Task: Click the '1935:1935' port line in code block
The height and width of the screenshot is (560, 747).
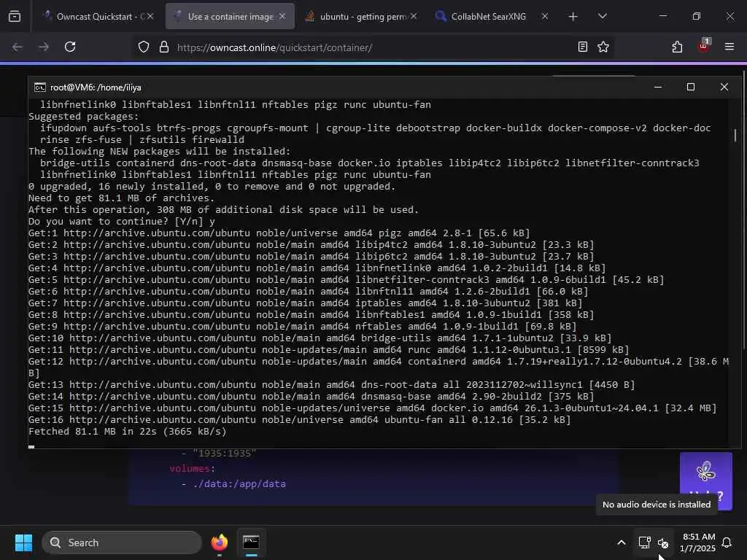Action: point(225,454)
